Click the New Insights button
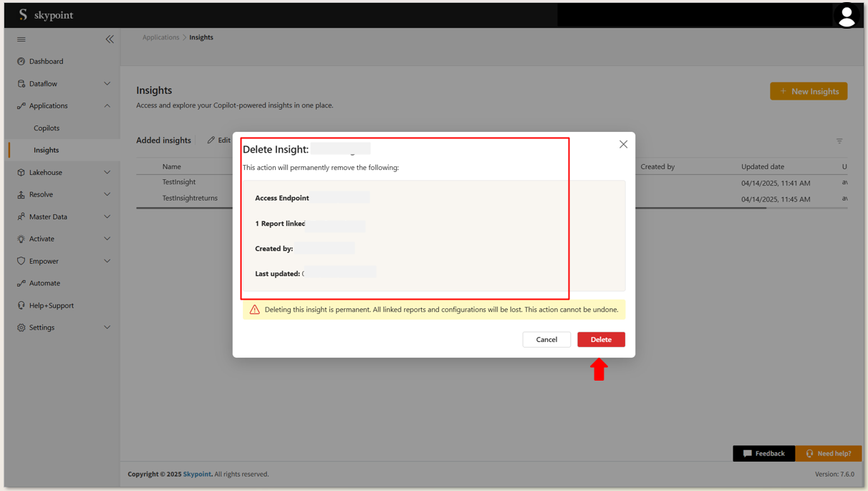868x491 pixels. click(x=809, y=91)
